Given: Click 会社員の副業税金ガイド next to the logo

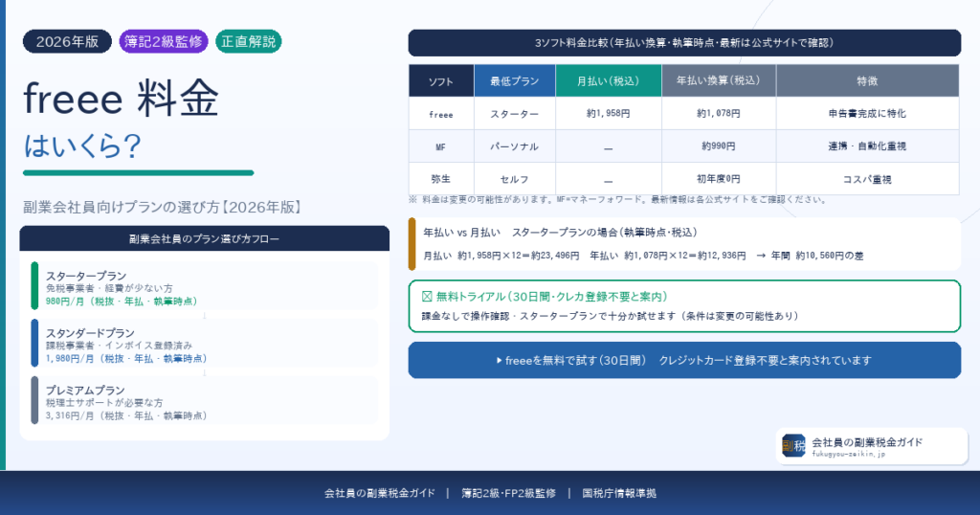Looking at the screenshot, I should pyautogui.click(x=867, y=442).
